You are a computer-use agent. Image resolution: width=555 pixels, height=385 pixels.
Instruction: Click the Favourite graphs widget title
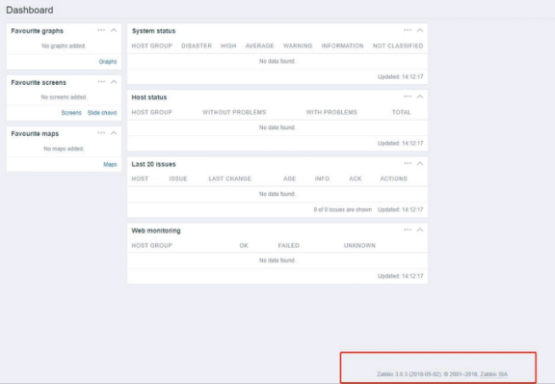(37, 31)
